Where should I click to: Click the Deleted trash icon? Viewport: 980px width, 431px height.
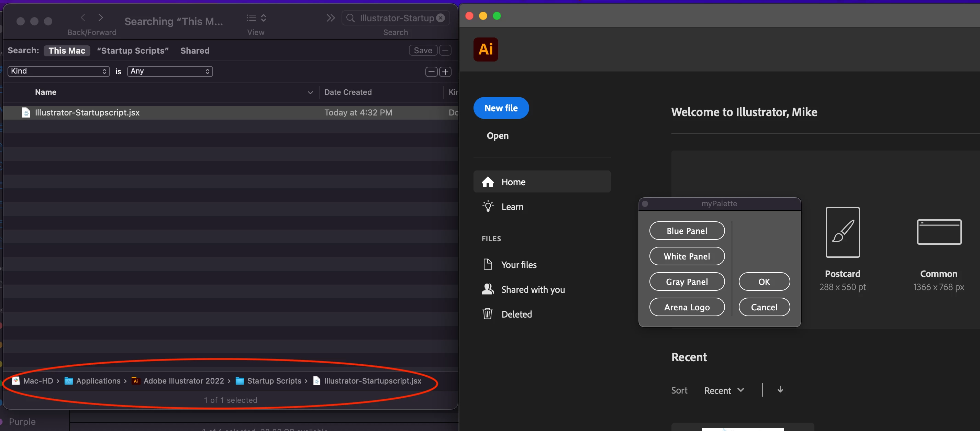coord(487,314)
